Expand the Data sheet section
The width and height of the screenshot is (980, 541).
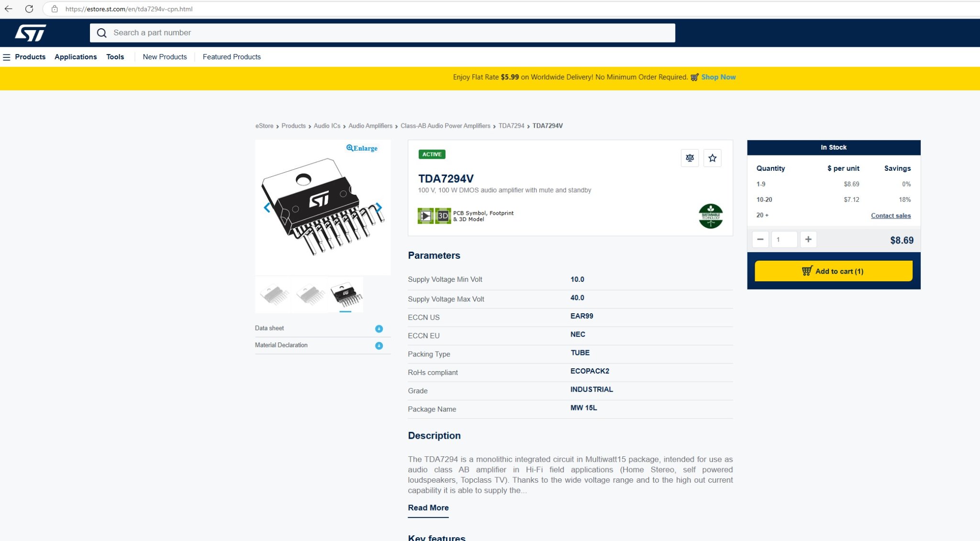pyautogui.click(x=379, y=329)
